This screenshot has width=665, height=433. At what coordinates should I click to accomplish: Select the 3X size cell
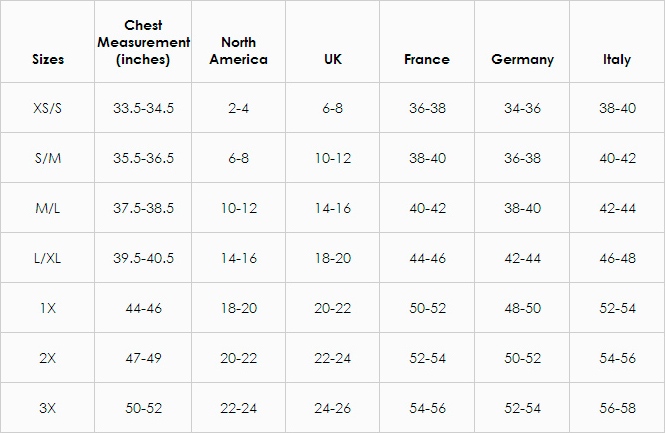point(48,408)
